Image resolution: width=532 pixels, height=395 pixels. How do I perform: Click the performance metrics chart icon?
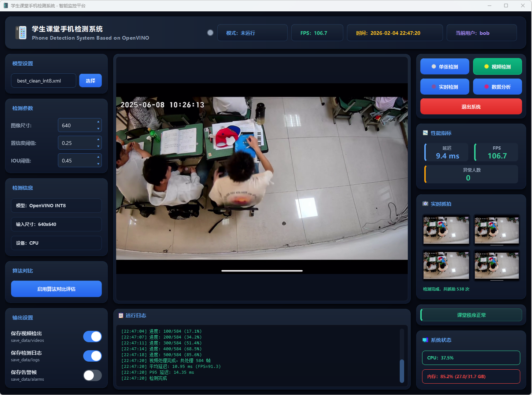(425, 133)
